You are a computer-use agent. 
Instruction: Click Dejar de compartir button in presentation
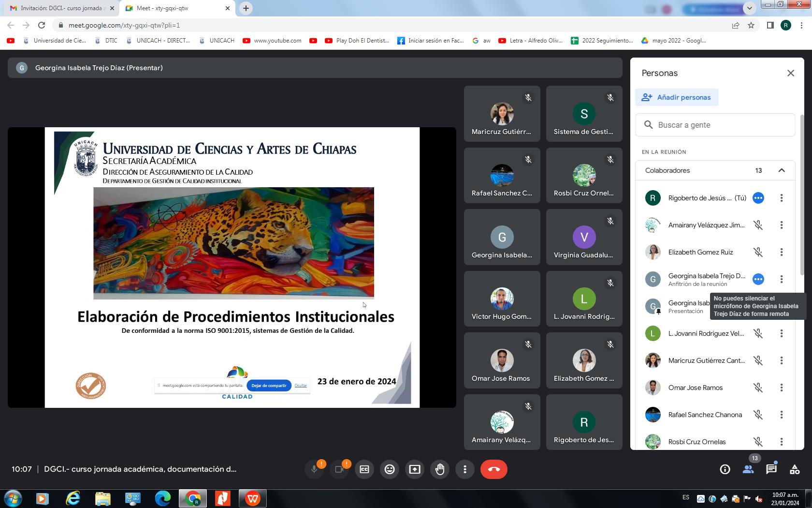(x=269, y=386)
